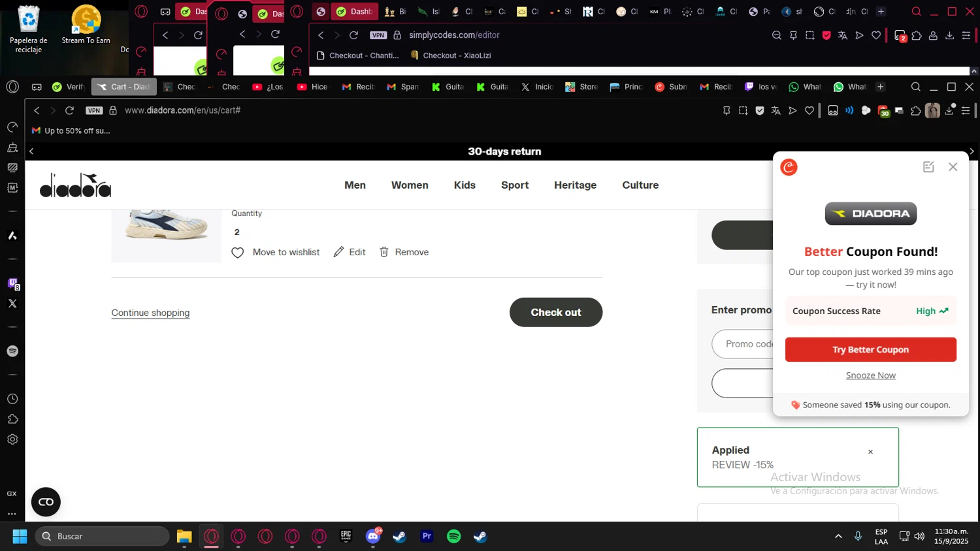This screenshot has height=551, width=980.
Task: Open the snapshot tool in Diadora window toolbar
Action: tap(743, 111)
